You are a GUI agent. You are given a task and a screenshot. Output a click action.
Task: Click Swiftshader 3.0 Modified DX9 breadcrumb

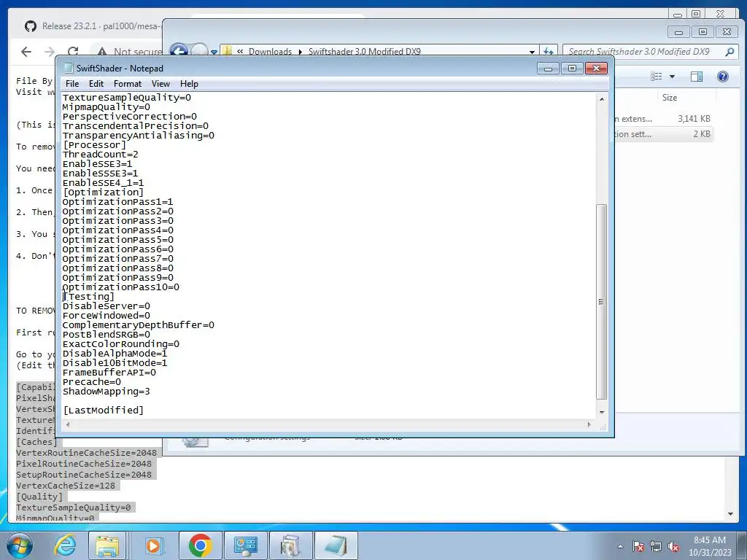[365, 52]
